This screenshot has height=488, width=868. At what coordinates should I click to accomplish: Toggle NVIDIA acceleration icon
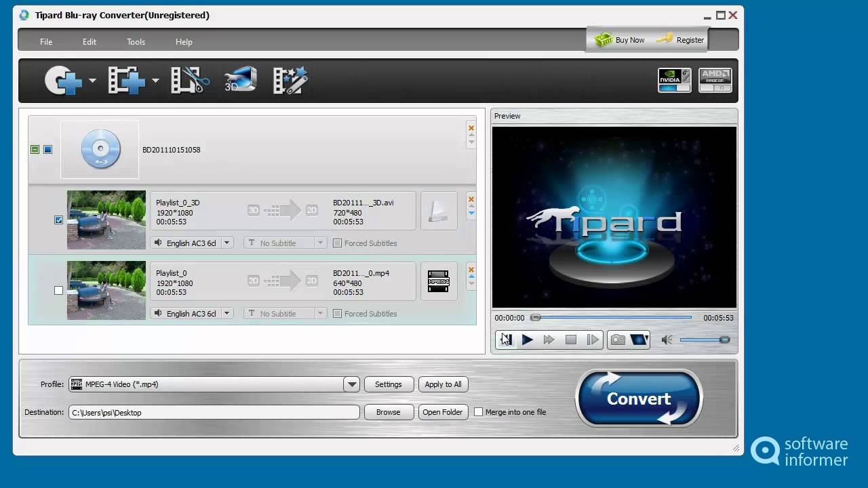coord(675,80)
